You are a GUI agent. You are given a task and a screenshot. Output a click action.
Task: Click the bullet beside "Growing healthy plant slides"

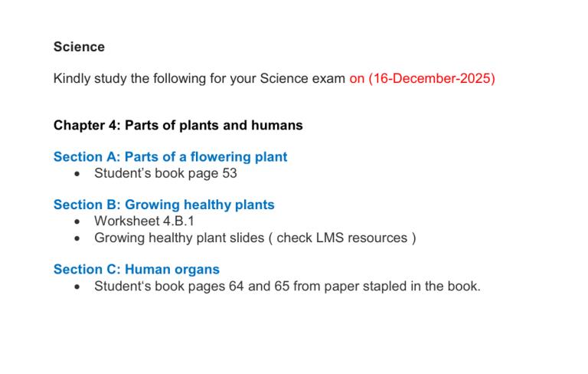[x=78, y=238]
